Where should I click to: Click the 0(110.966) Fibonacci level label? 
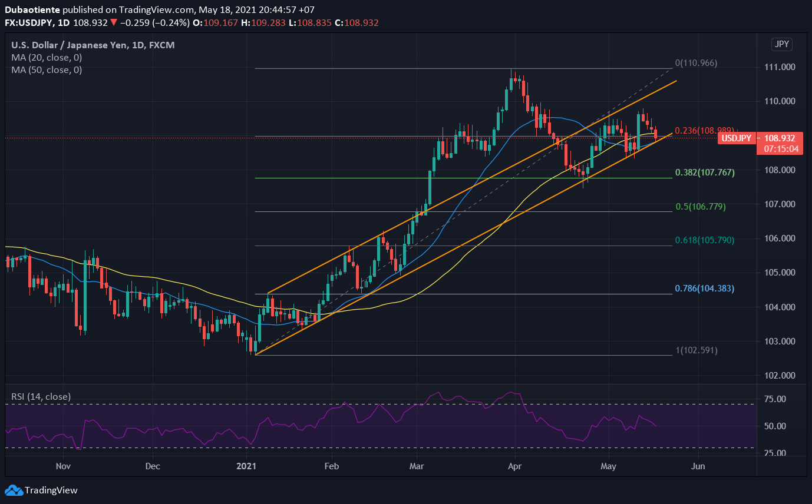click(x=696, y=62)
